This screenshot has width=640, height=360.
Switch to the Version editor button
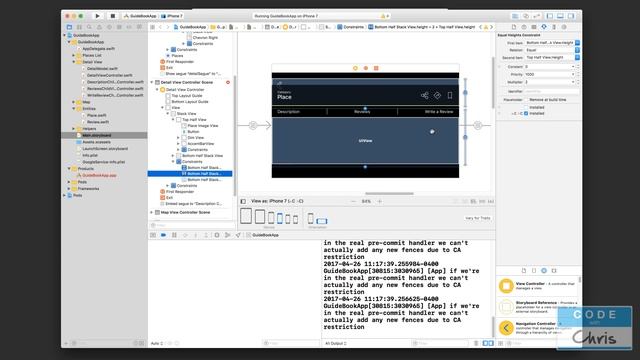click(536, 16)
